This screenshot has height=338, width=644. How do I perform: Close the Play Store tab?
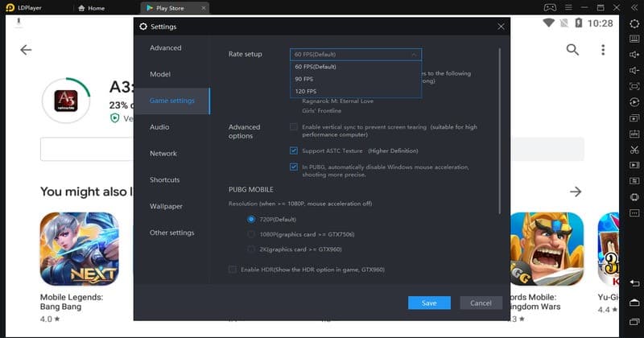(x=204, y=8)
